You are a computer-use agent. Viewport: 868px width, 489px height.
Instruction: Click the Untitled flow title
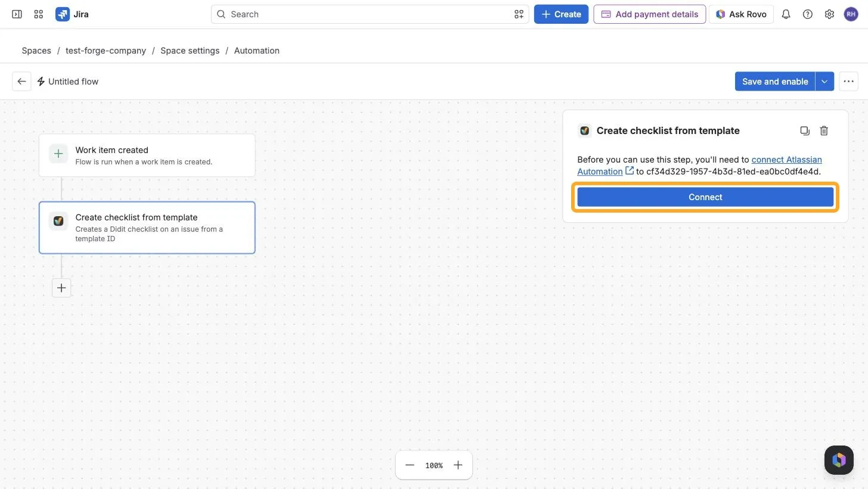coord(73,82)
